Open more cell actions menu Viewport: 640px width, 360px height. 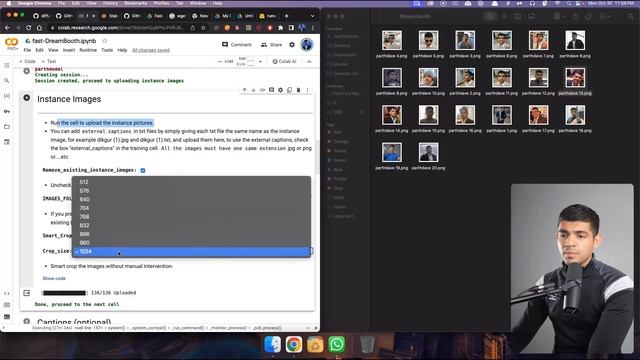[x=307, y=90]
